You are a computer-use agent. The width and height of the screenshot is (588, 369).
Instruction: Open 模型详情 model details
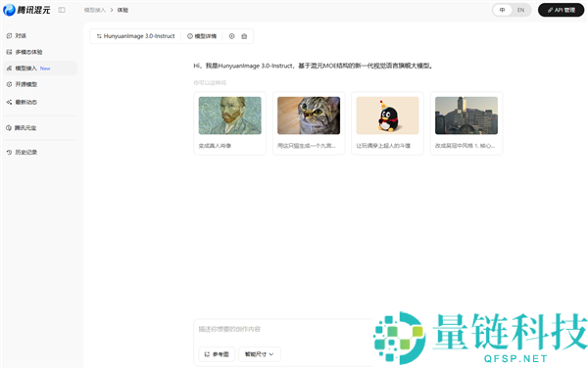(x=202, y=36)
